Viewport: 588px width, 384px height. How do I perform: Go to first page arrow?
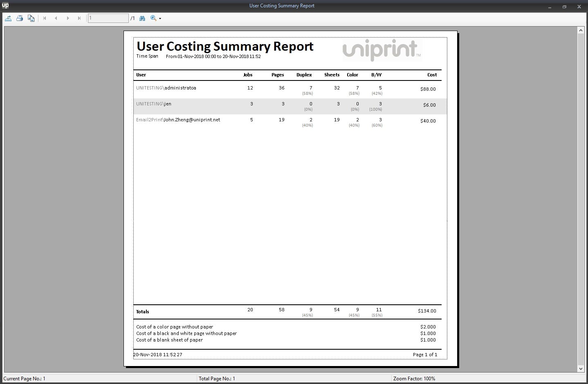coord(45,18)
